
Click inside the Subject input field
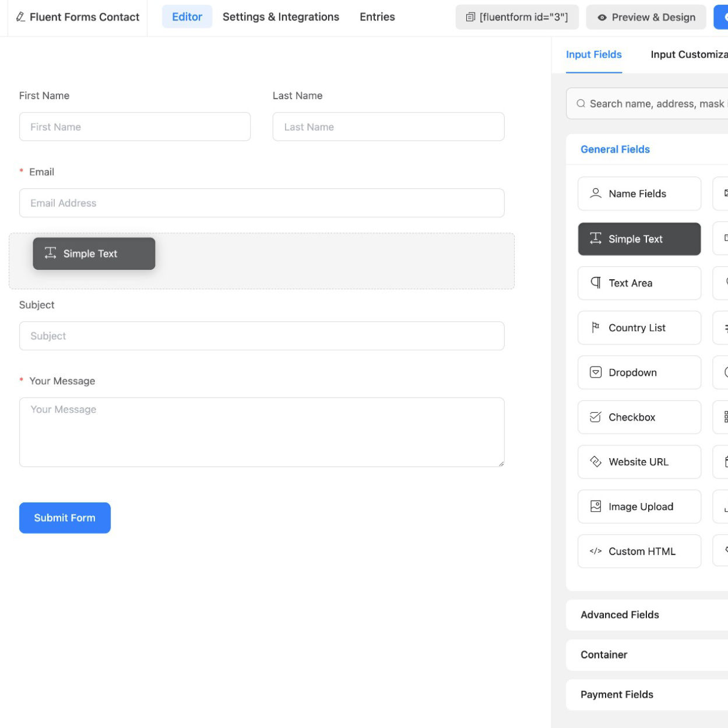(x=261, y=336)
